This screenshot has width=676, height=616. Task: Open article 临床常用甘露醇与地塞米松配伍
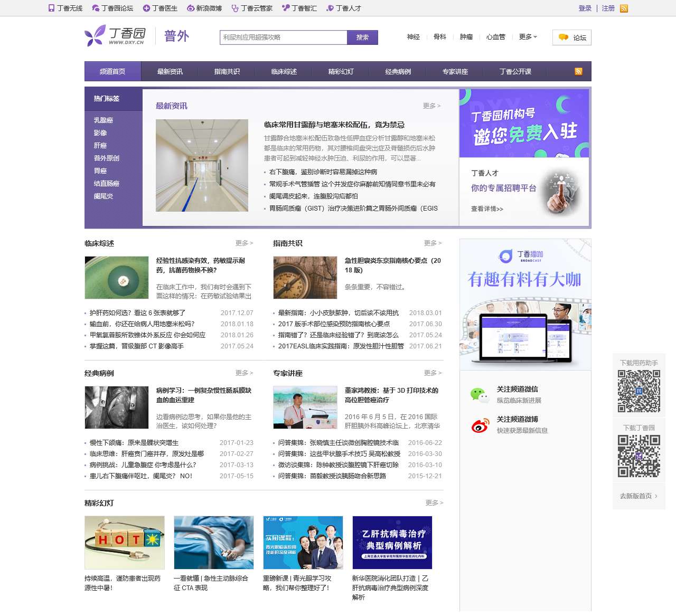pyautogui.click(x=334, y=125)
